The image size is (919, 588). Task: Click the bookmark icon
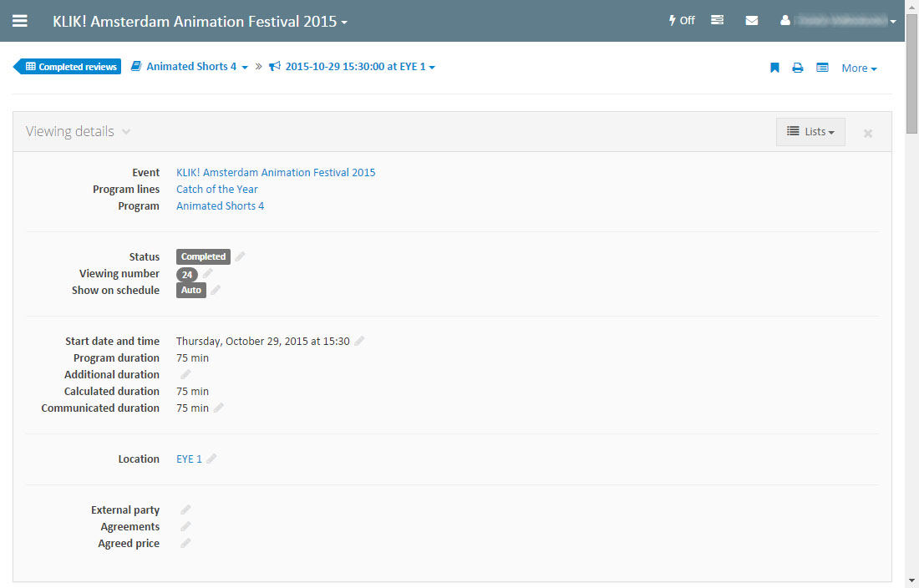[774, 68]
